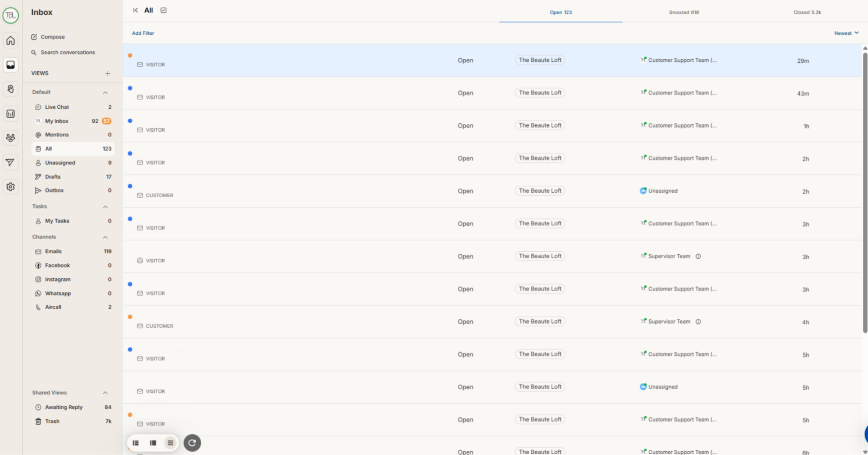
Task: Click info icon beside Supervisor Team 4h row
Action: pyautogui.click(x=698, y=322)
